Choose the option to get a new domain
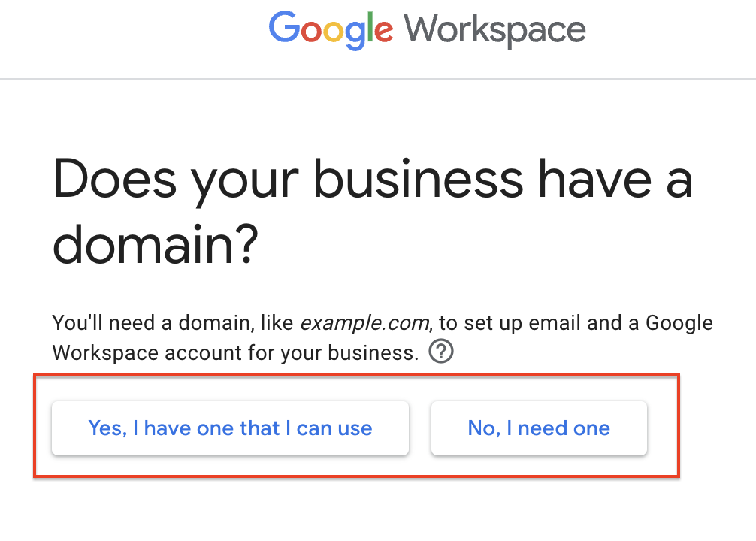Viewport: 756px width, 541px height. (539, 428)
